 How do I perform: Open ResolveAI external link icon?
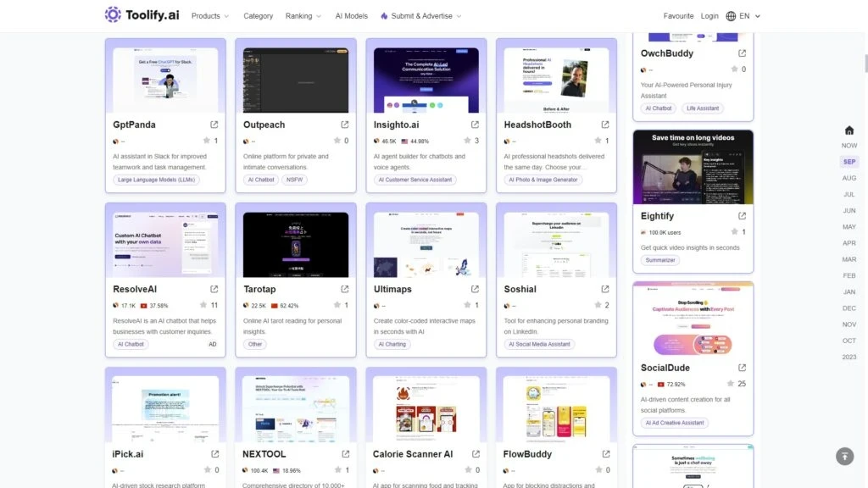214,289
